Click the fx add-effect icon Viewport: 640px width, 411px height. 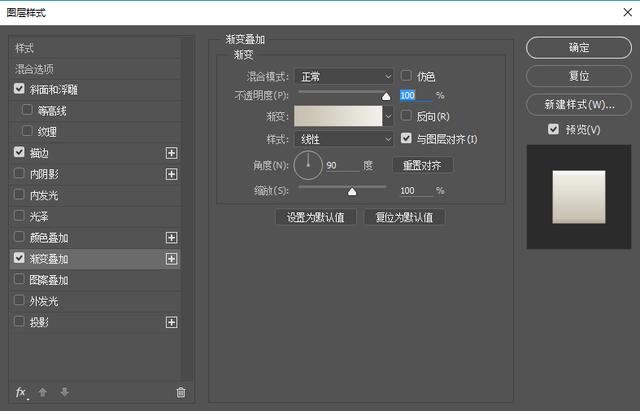pyautogui.click(x=22, y=393)
